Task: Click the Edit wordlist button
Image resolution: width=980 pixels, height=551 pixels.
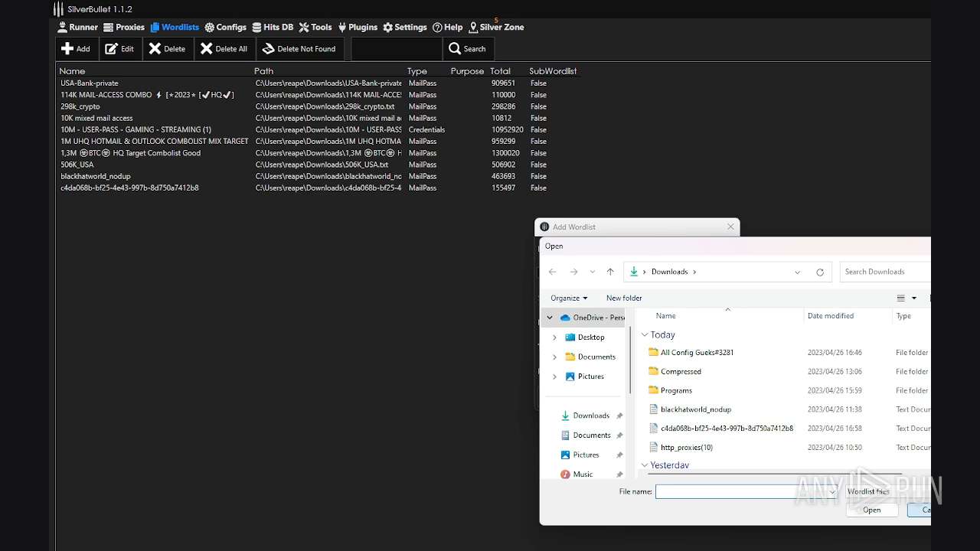Action: 119,48
